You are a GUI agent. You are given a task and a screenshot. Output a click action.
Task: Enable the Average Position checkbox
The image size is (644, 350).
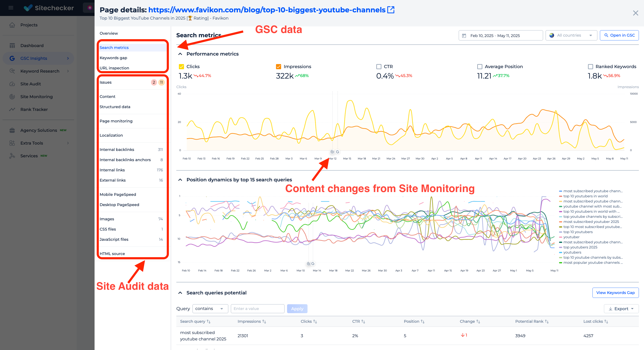[x=480, y=66]
